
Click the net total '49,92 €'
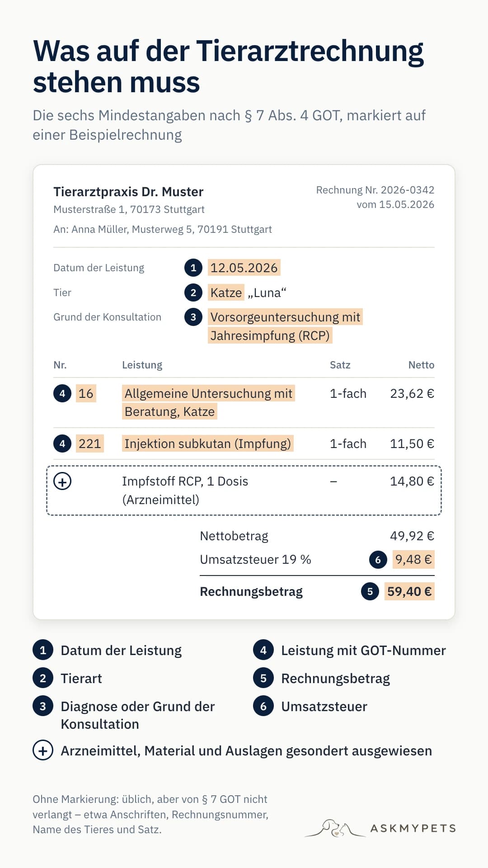tap(412, 536)
